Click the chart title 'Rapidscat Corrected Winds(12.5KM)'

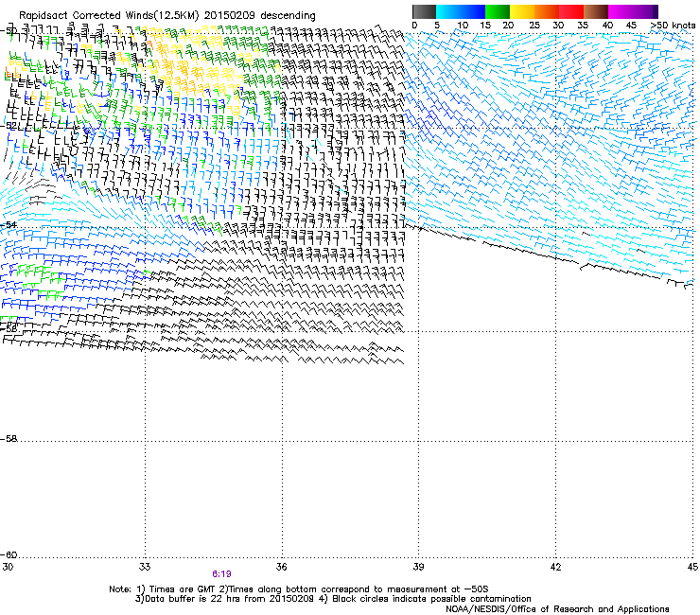(109, 16)
